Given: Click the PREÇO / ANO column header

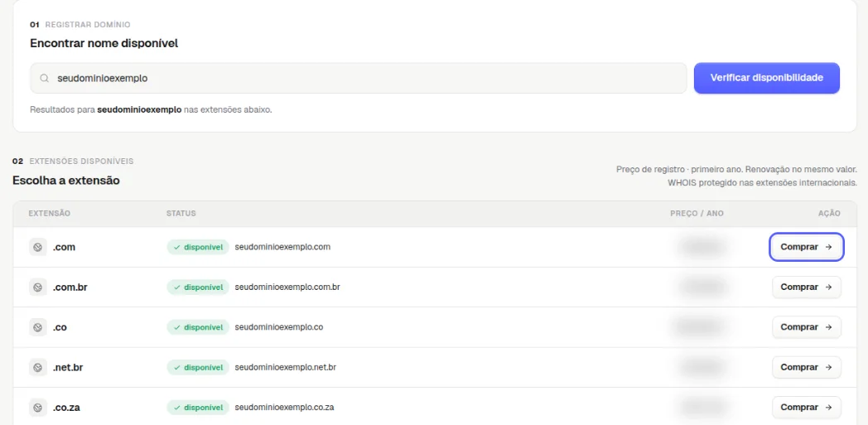Looking at the screenshot, I should click(697, 214).
